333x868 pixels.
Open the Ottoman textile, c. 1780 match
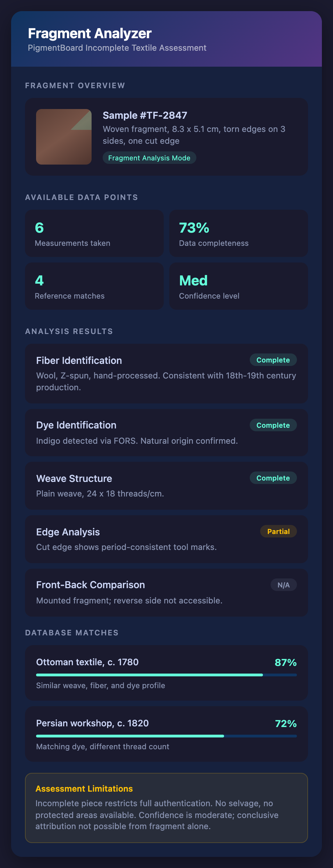tap(87, 662)
